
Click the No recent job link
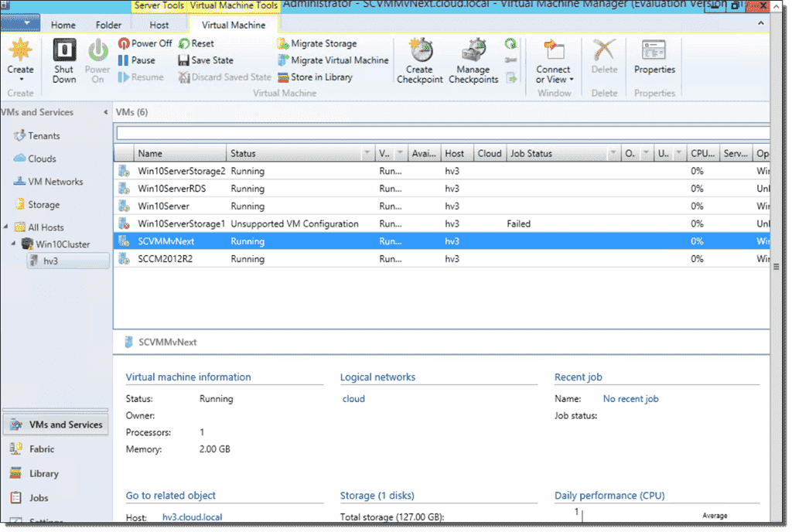[630, 399]
